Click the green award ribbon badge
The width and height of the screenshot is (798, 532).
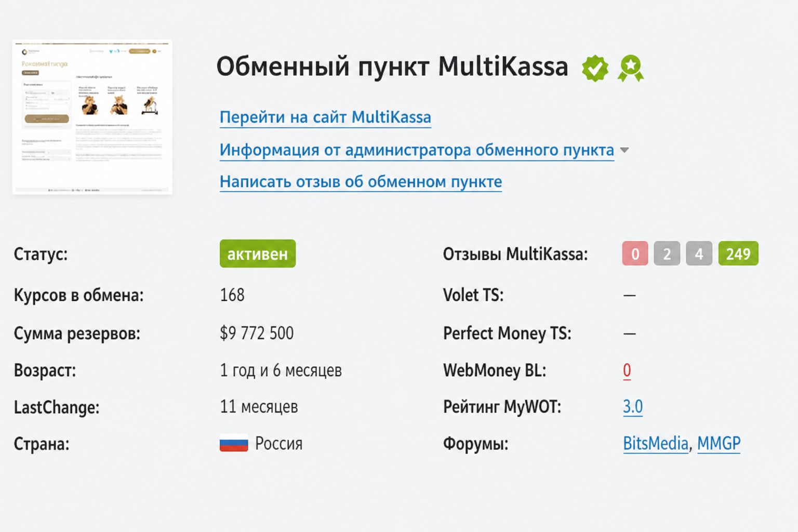[631, 68]
